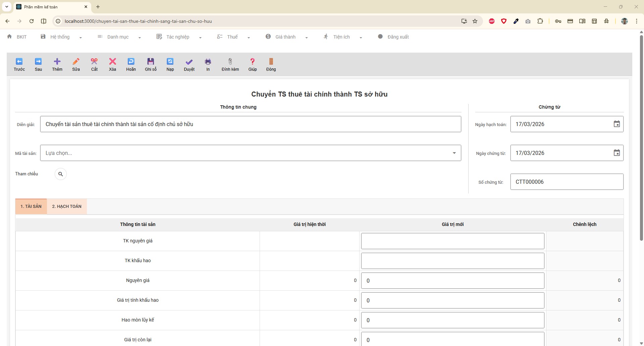Click the Số chứng từ input field
The image size is (644, 346).
[567, 182]
